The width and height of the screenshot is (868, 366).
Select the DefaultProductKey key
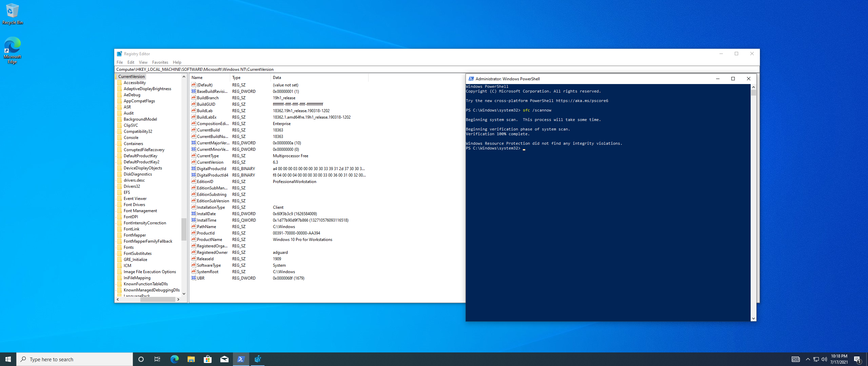tap(140, 156)
